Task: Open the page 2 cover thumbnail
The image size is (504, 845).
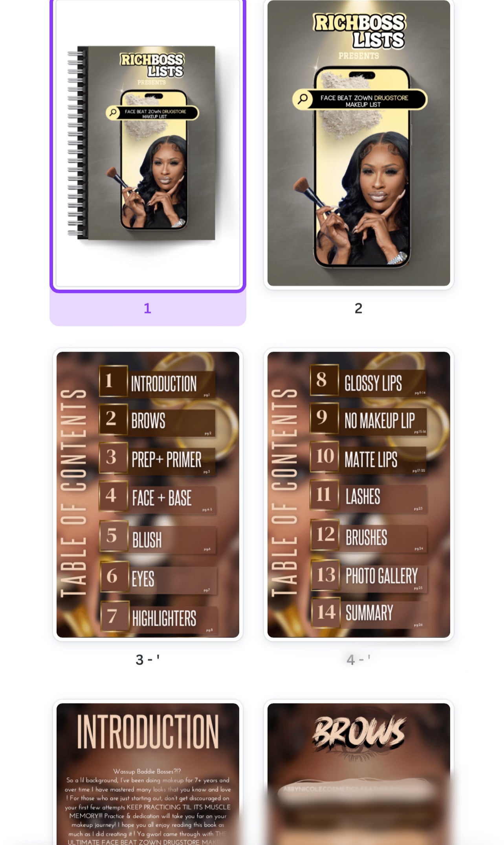Action: (x=359, y=143)
